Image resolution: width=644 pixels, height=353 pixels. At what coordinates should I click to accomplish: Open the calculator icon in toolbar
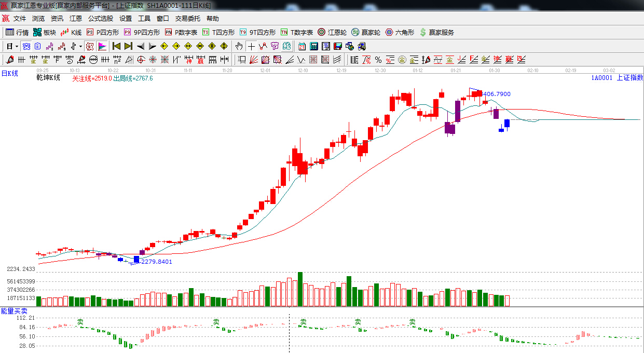click(x=313, y=46)
